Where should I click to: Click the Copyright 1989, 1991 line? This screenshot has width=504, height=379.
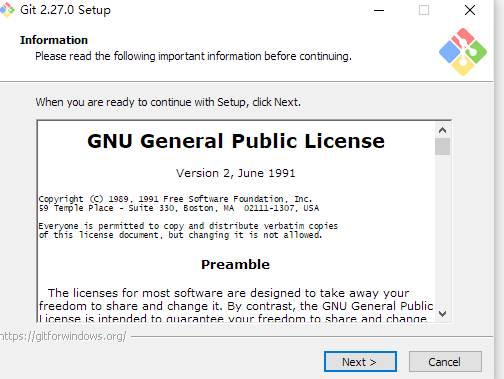pyautogui.click(x=175, y=199)
